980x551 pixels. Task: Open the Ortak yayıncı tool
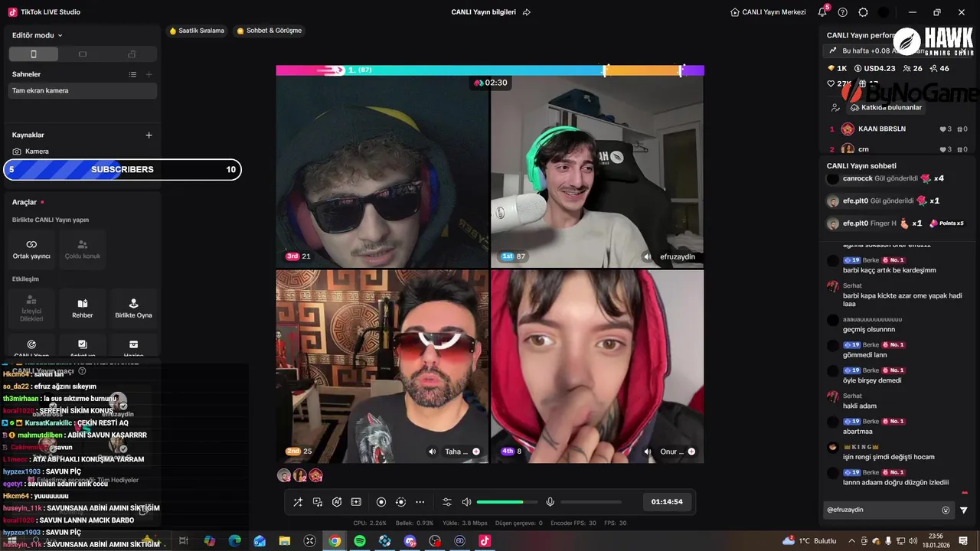31,249
